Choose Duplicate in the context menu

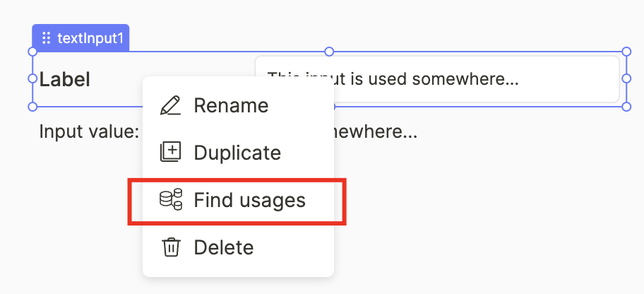click(237, 153)
